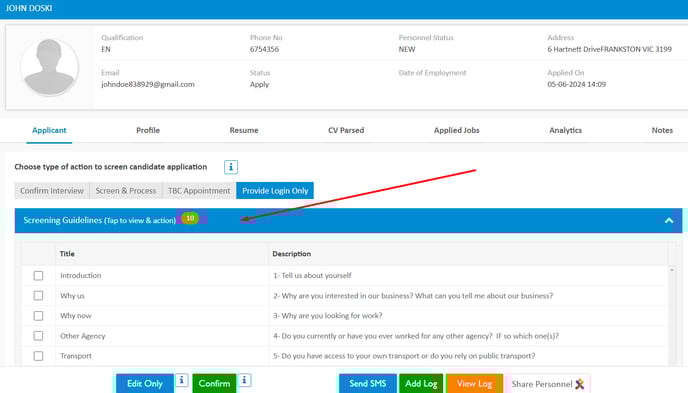Screen dimensions: 688x393
Task: Click the Introduction row title
Action: tap(81, 275)
